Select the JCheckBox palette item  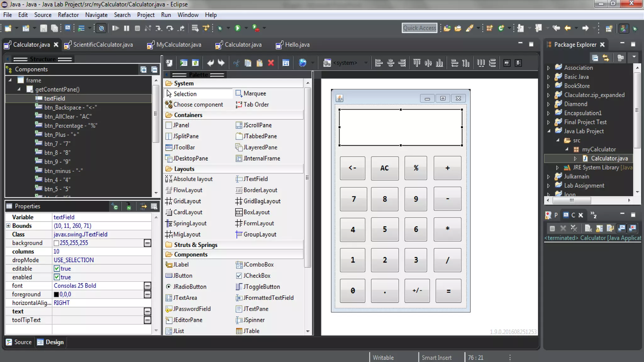coord(253,276)
